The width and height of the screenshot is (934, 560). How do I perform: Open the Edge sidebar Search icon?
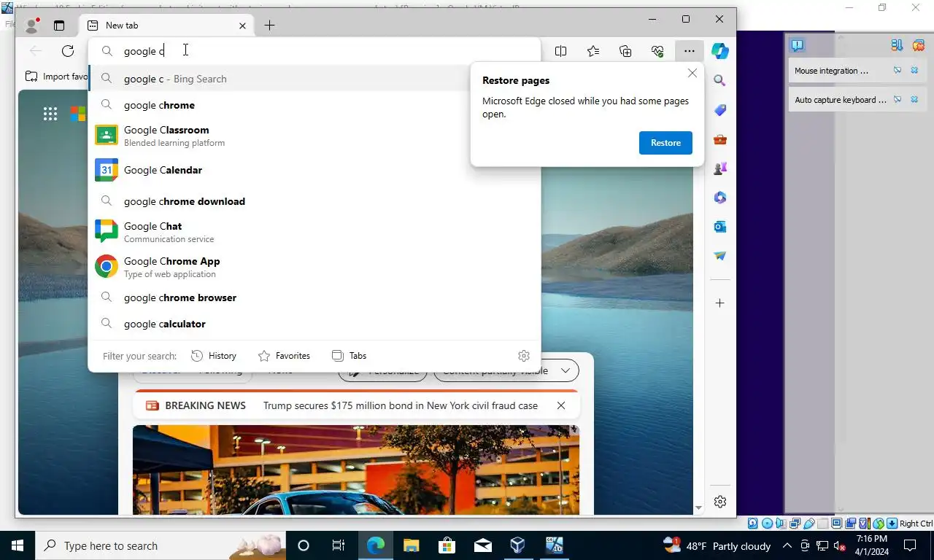click(720, 81)
